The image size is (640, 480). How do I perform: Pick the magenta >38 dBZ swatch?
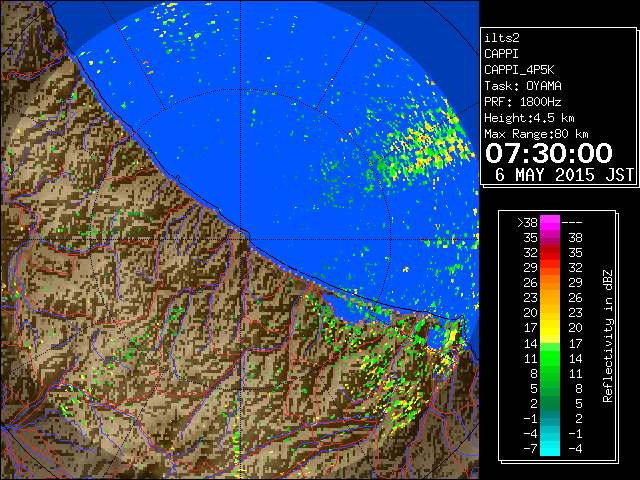(x=550, y=223)
